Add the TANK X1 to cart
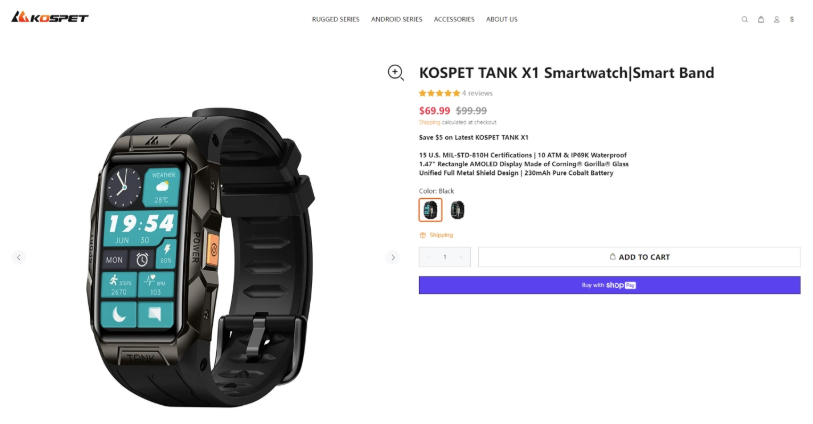Image resolution: width=813 pixels, height=424 pixels. point(639,257)
